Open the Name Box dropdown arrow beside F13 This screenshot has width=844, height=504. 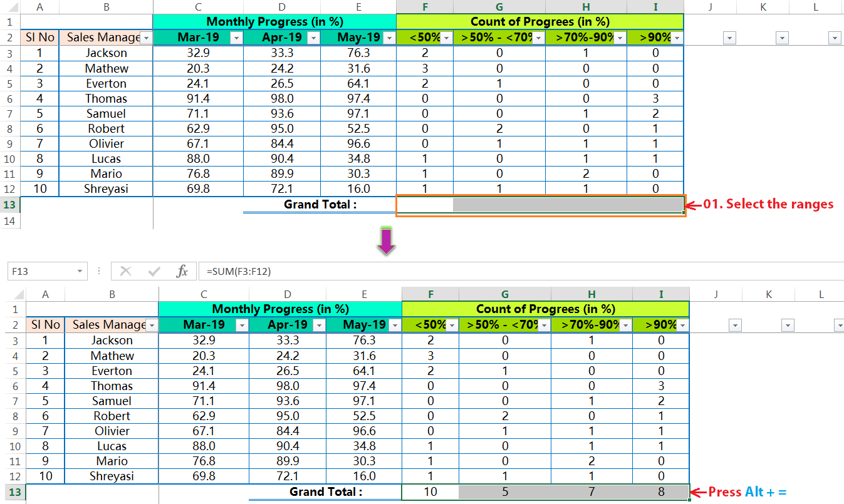80,271
